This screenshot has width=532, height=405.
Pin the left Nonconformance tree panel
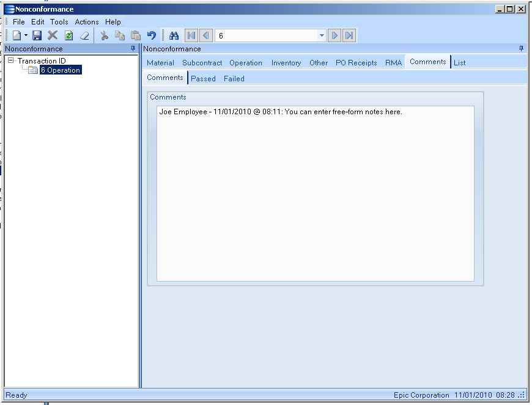click(x=133, y=49)
